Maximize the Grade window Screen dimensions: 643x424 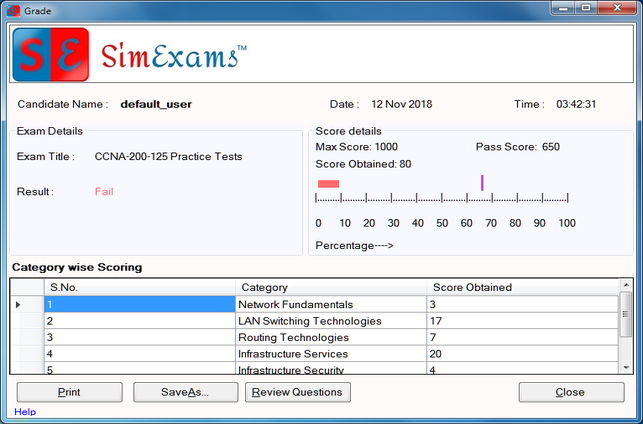pyautogui.click(x=586, y=8)
